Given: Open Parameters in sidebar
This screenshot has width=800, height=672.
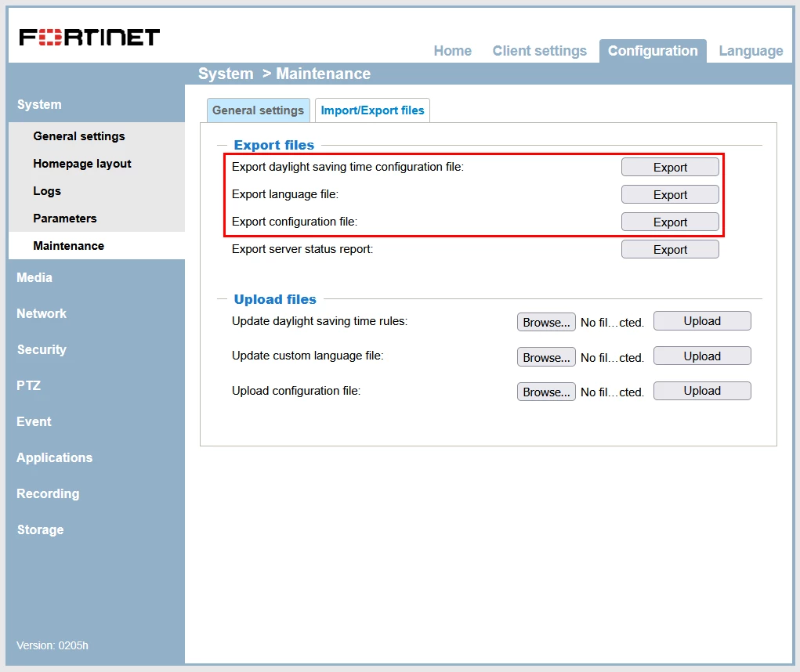Looking at the screenshot, I should 65,219.
